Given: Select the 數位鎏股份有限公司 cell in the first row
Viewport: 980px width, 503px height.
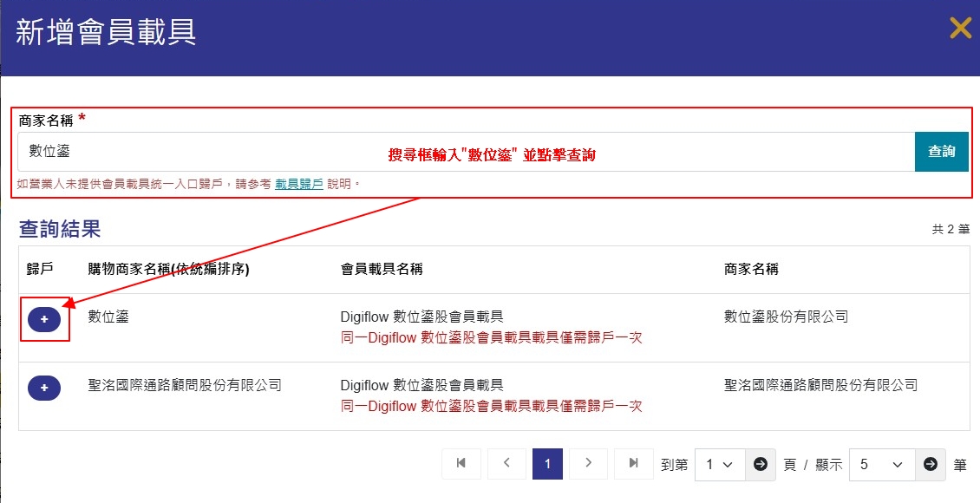Looking at the screenshot, I should click(786, 317).
